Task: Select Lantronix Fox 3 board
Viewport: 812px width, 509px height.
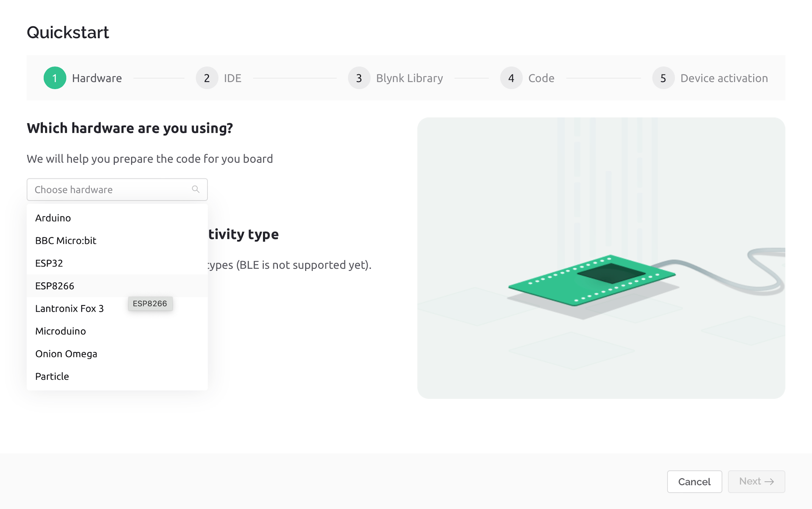Action: click(70, 308)
